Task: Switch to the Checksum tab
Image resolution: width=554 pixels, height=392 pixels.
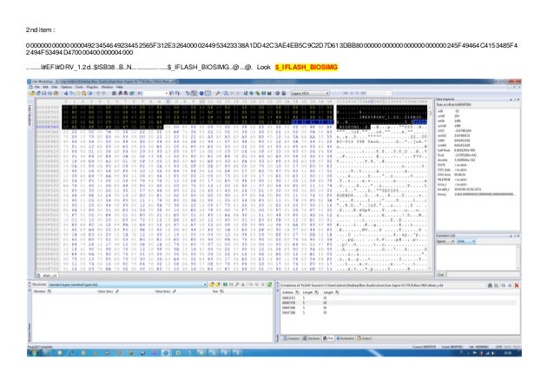Action: [311, 338]
